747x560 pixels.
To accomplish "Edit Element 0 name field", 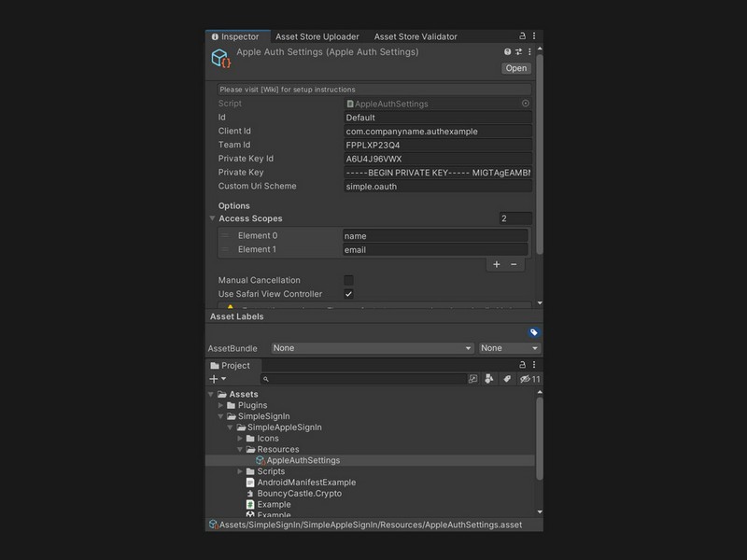I will point(435,236).
